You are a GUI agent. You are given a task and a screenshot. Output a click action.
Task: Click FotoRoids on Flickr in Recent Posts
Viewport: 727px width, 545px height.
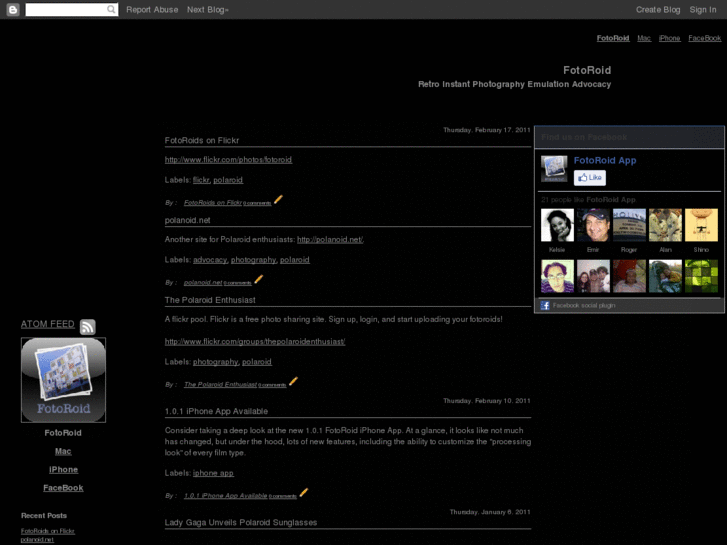click(x=48, y=531)
